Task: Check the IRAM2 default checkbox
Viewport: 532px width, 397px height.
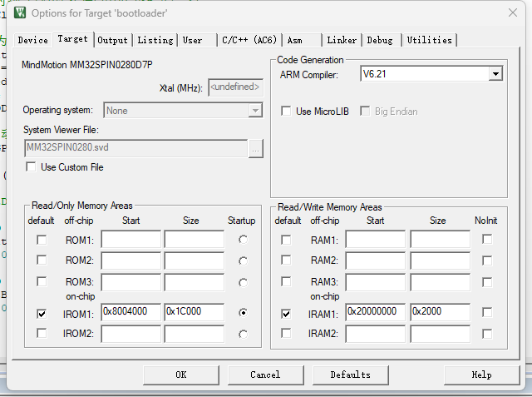Action: pyautogui.click(x=286, y=333)
